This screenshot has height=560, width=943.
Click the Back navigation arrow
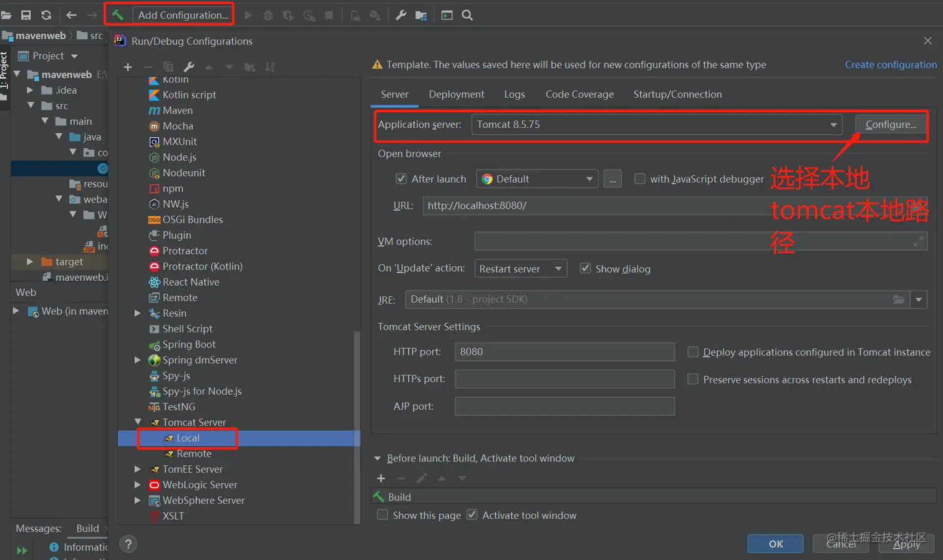[x=71, y=15]
